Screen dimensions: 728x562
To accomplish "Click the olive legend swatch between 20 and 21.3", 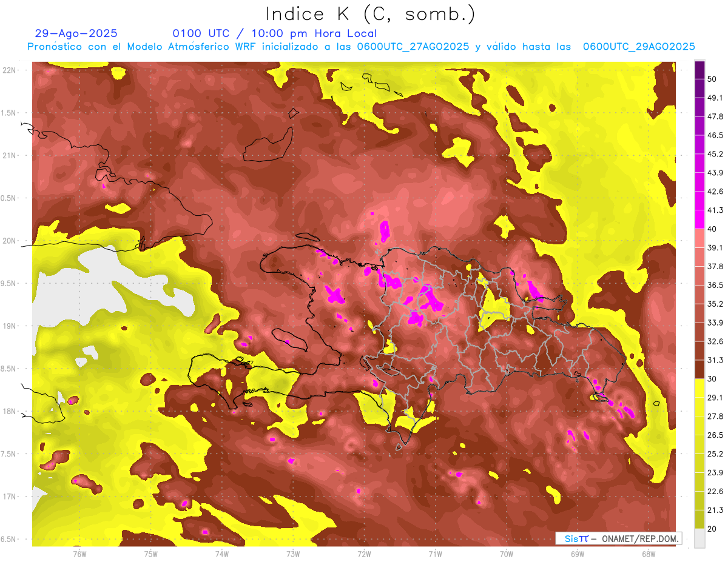I will 699,519.
